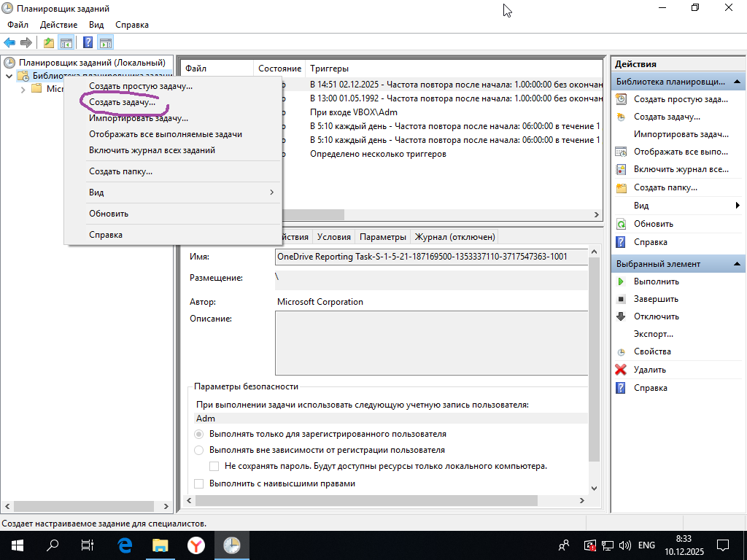Open the blue Help toolbar icon
Image resolution: width=747 pixels, height=560 pixels.
[88, 42]
